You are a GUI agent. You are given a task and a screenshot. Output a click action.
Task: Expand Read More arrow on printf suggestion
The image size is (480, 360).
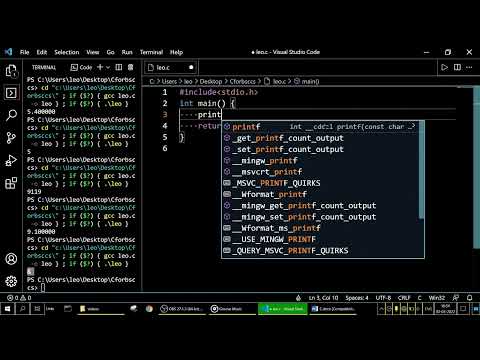click(412, 126)
